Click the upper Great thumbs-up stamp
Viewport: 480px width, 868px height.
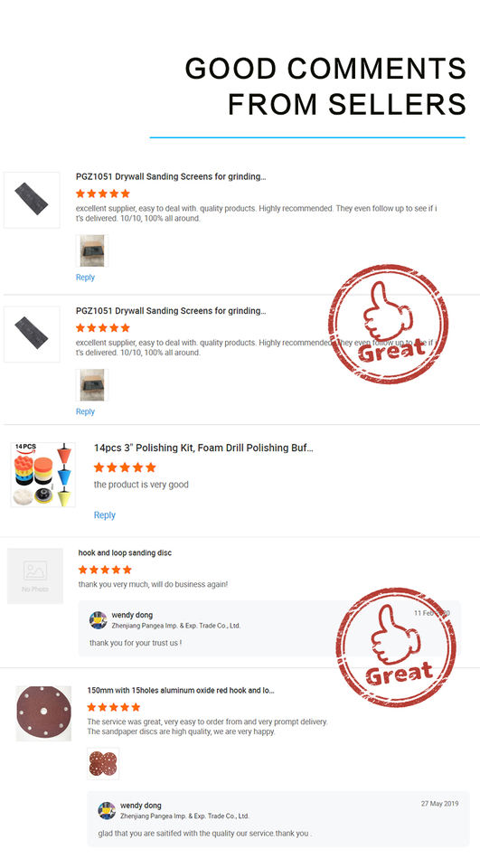coord(388,325)
